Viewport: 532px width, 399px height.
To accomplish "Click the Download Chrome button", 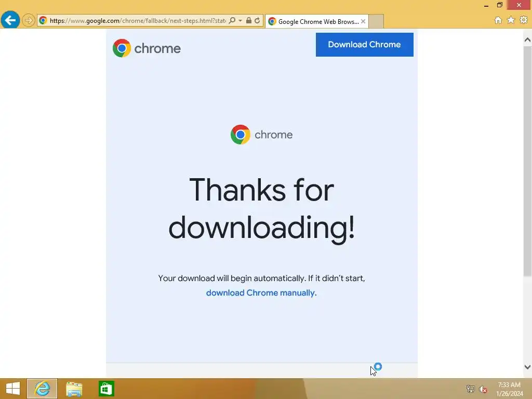I will pos(364,45).
